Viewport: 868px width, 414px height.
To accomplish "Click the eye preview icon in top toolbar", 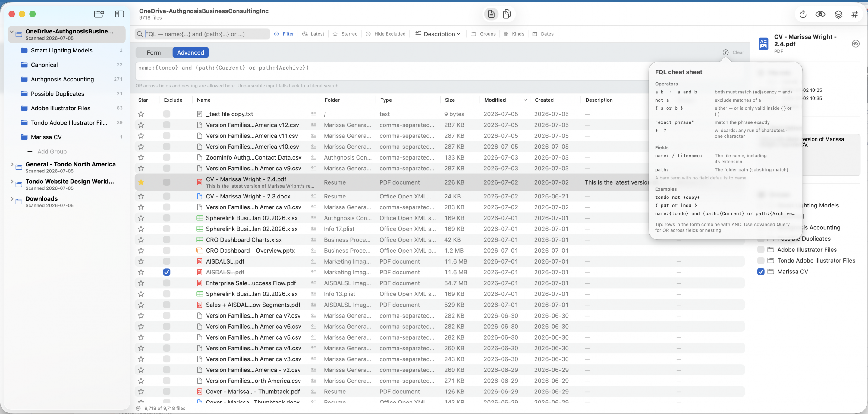I will click(x=820, y=14).
